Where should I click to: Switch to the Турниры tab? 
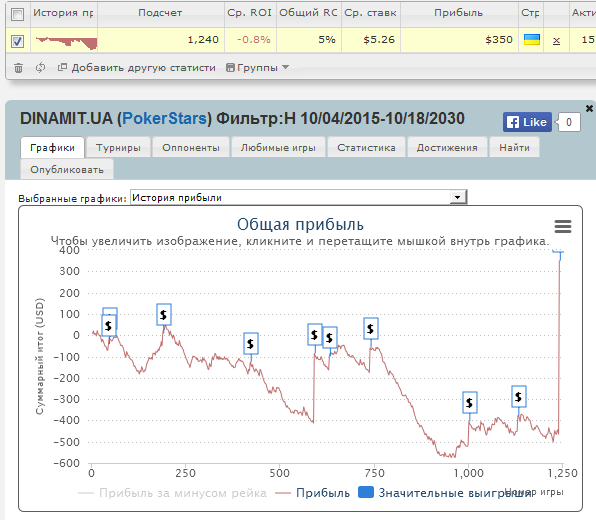[x=118, y=147]
